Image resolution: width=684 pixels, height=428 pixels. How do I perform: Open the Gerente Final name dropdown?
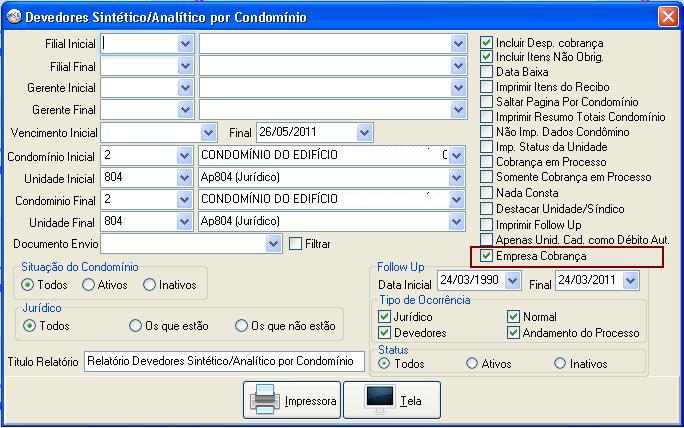click(458, 110)
